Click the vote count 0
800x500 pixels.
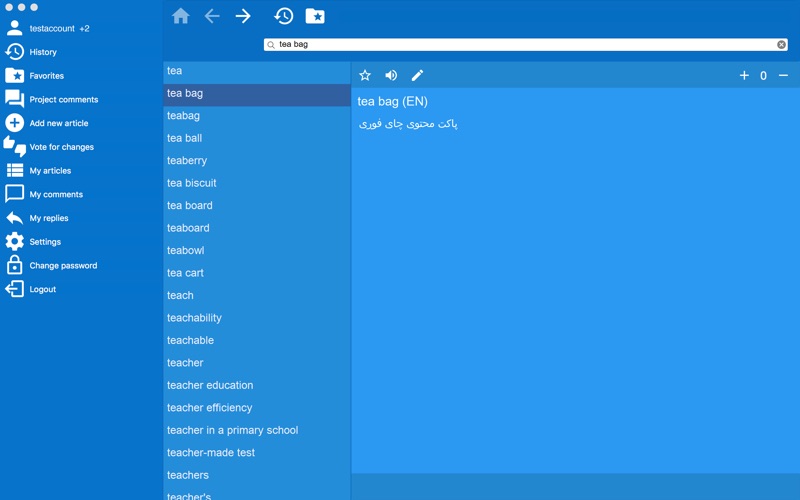763,76
